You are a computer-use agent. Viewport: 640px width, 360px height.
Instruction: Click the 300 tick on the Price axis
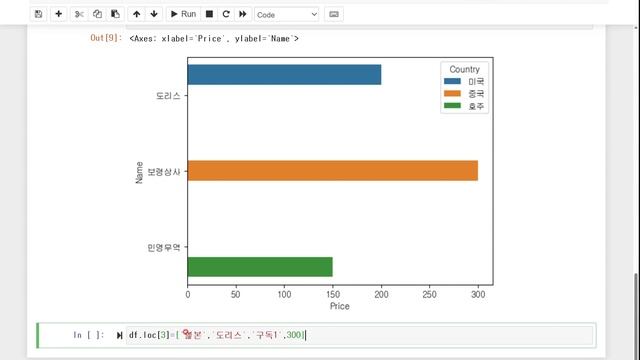478,294
